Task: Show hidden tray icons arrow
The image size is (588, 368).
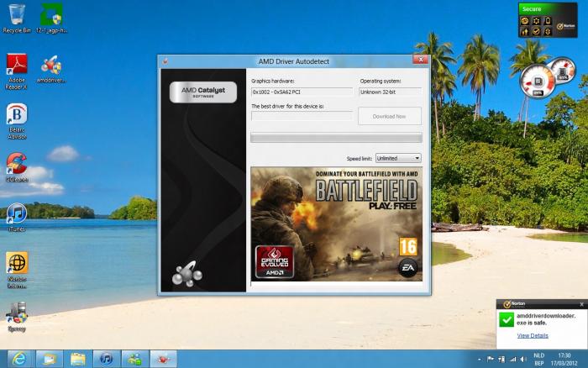Action: 479,360
